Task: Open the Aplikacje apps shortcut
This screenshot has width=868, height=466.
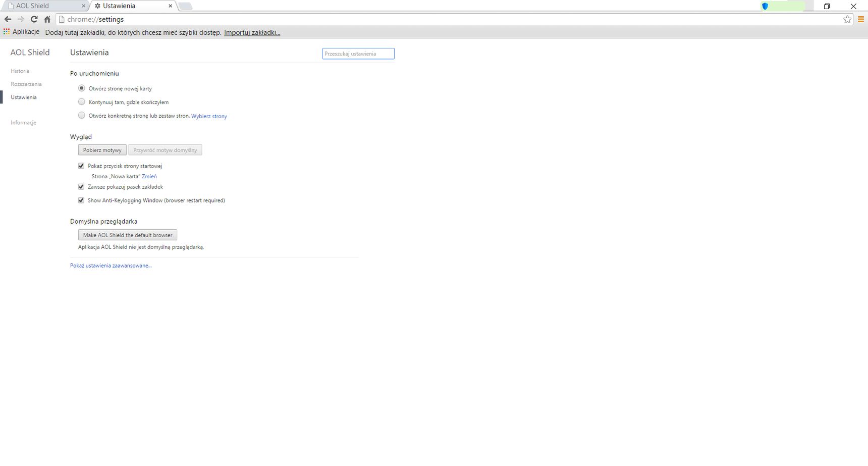Action: coord(21,32)
